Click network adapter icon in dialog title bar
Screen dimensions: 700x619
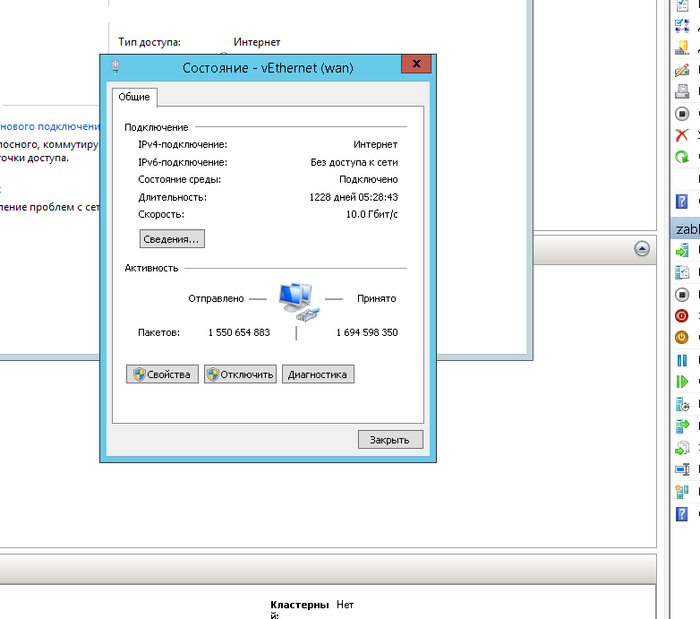coord(116,67)
